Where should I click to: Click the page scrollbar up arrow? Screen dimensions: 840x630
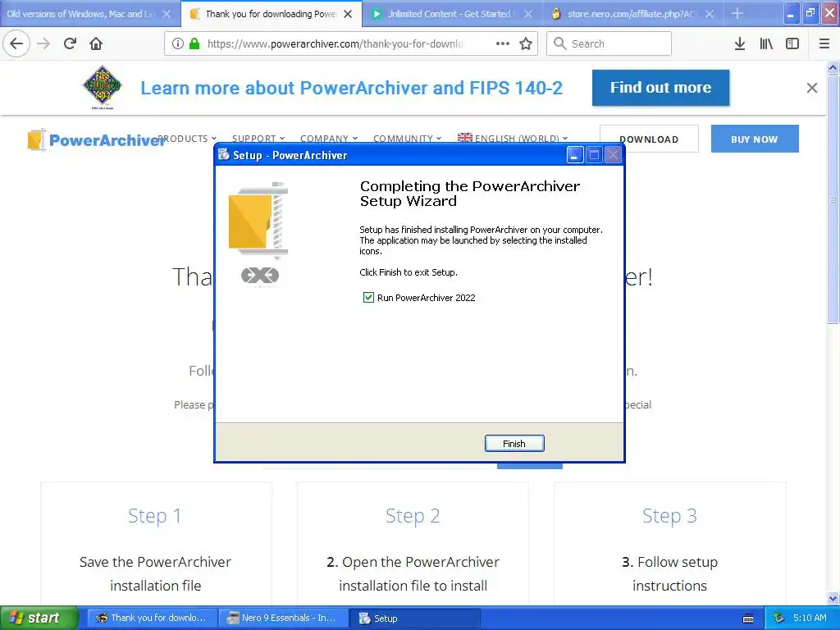coord(833,67)
